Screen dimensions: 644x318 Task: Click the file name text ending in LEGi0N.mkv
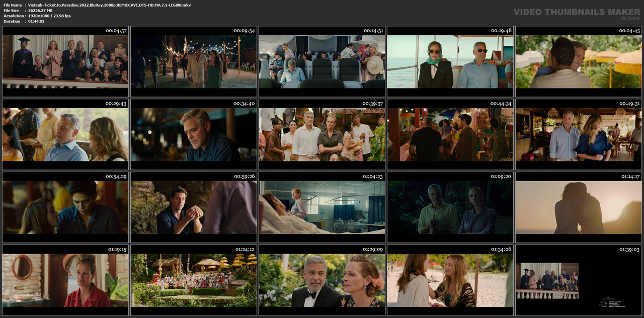109,5
